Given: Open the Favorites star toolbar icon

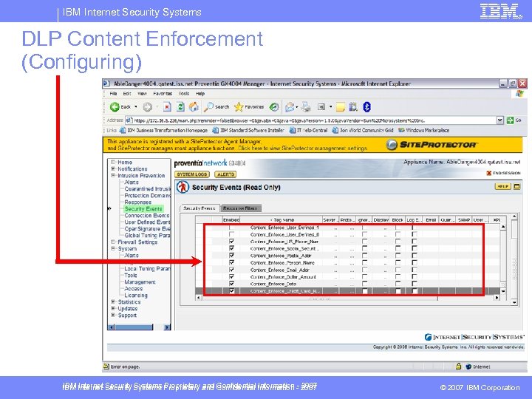Looking at the screenshot, I should click(x=239, y=107).
